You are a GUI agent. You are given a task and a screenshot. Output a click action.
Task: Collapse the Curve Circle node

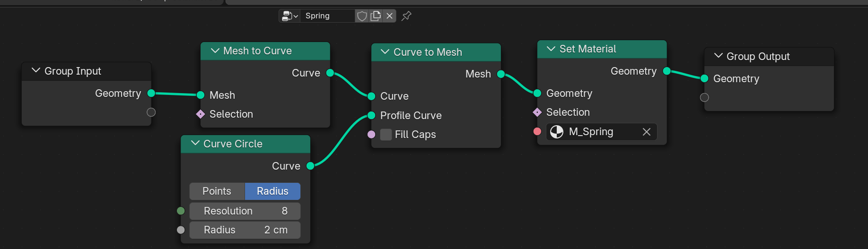195,143
